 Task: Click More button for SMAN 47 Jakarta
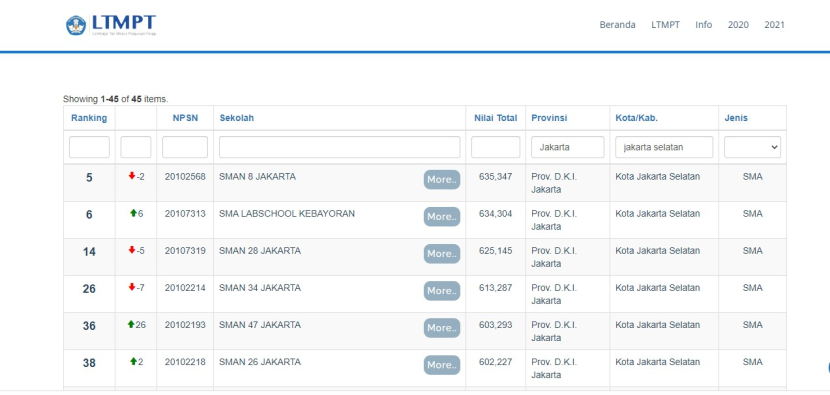coord(442,328)
